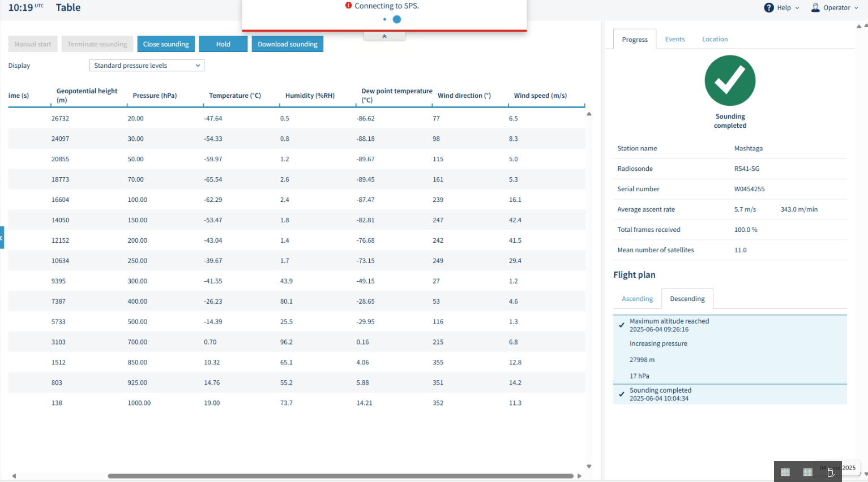The width and height of the screenshot is (868, 482).
Task: Click the USB safely remove tray icon
Action: pyautogui.click(x=831, y=472)
